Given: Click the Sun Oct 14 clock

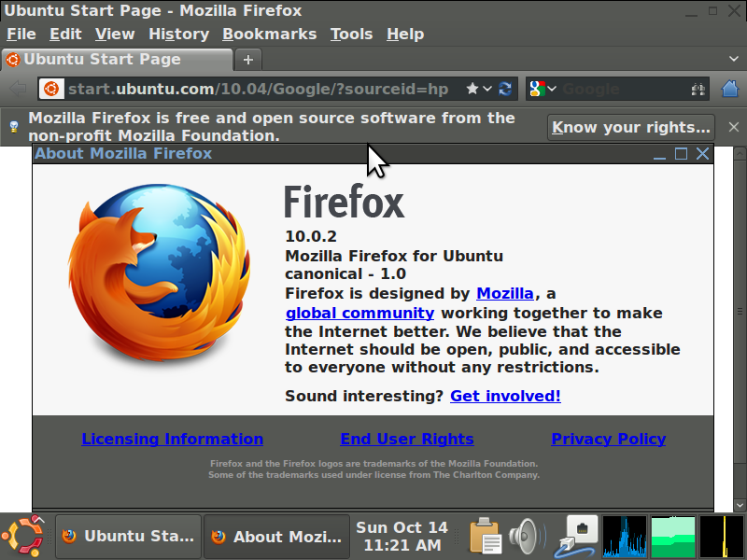Looking at the screenshot, I should coord(402,536).
